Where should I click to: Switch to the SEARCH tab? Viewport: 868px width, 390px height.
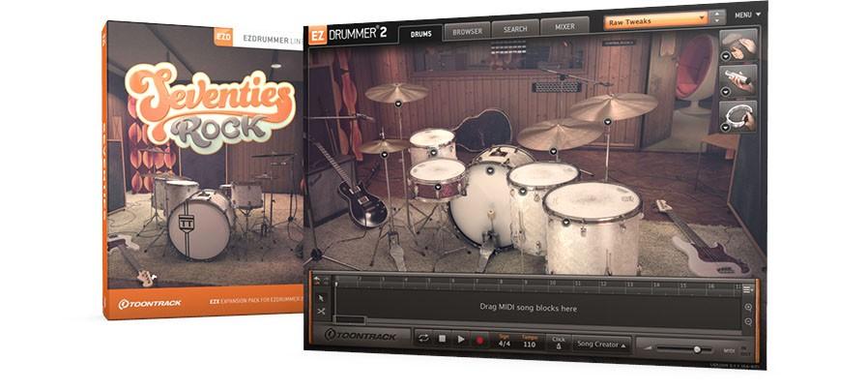coord(515,29)
